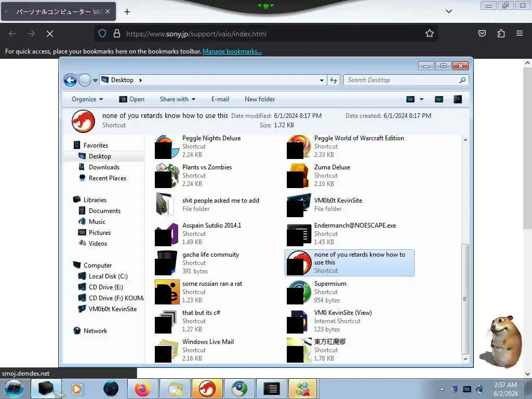Stop loading the page with X button
This screenshot has height=399, width=532.
49,34
